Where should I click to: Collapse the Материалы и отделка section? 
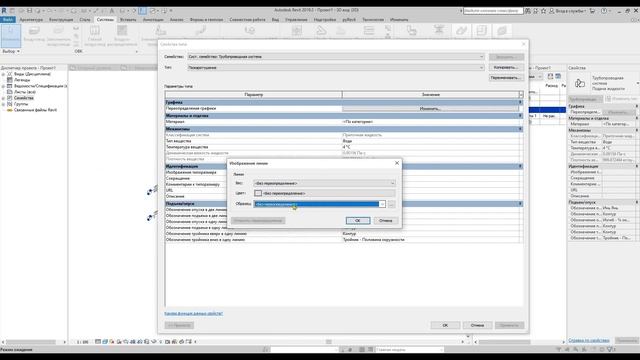520,116
